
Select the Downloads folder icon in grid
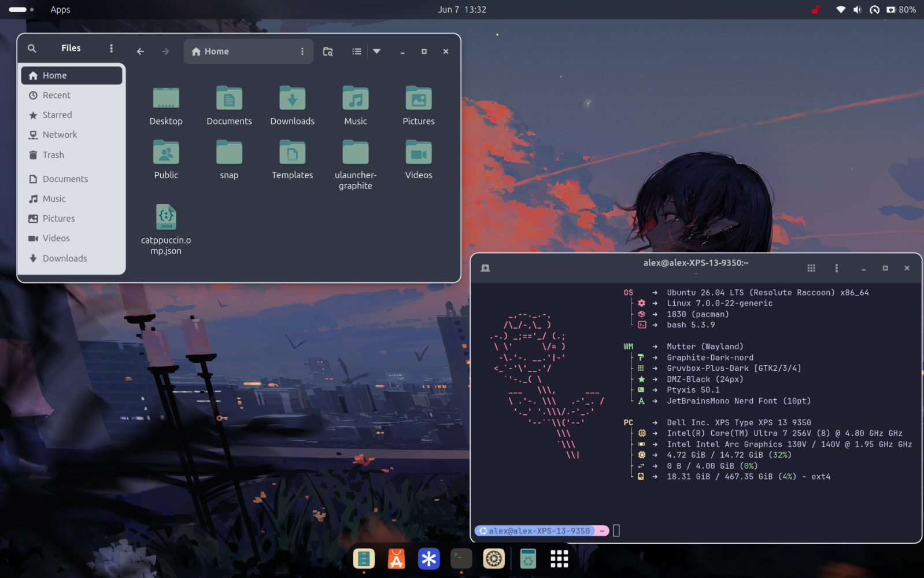click(x=292, y=98)
